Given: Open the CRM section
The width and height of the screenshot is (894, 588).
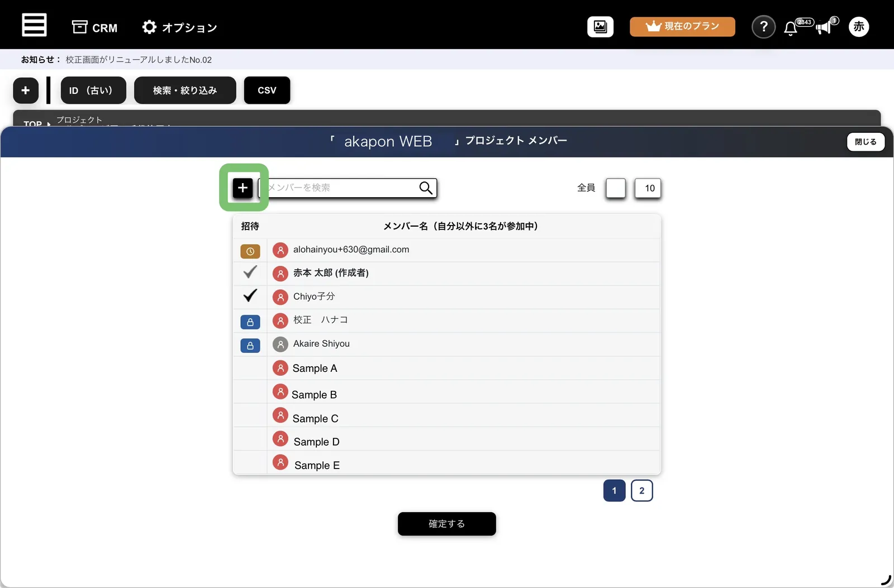Looking at the screenshot, I should (x=94, y=27).
